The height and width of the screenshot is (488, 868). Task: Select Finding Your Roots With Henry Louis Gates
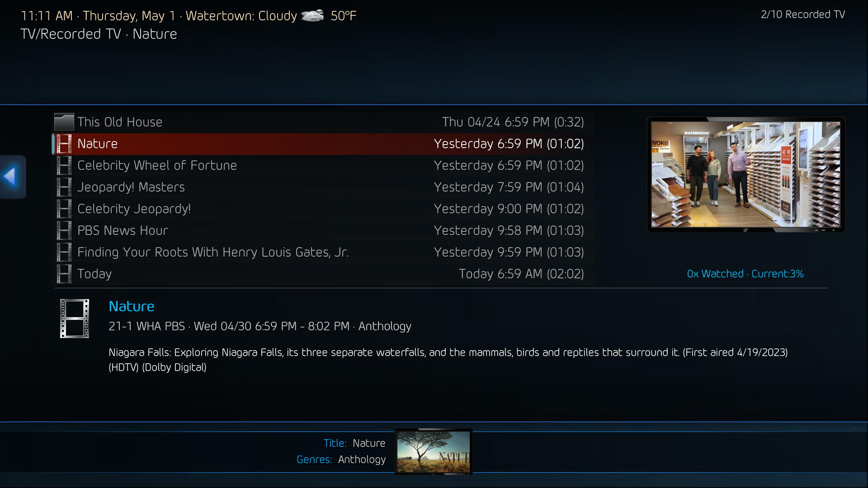(x=324, y=252)
